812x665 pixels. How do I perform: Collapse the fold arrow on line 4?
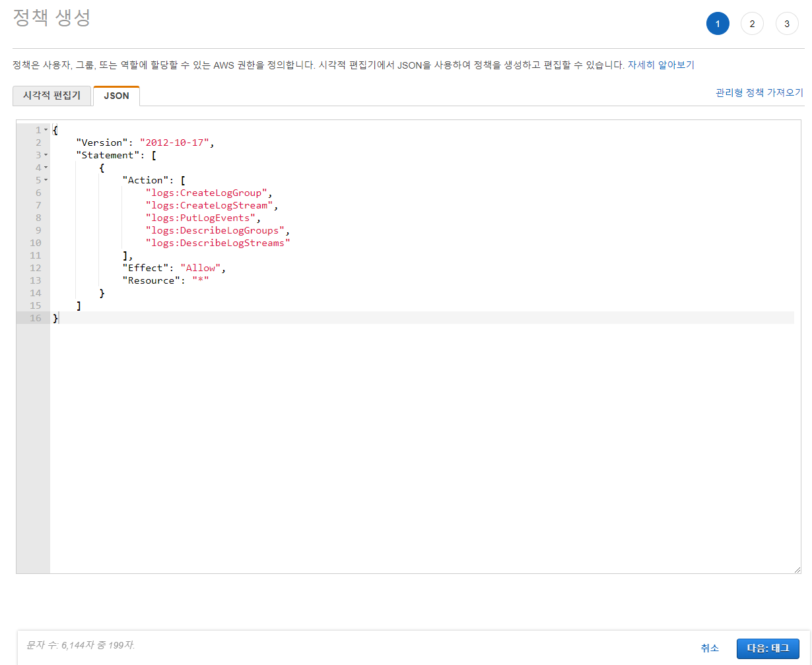46,168
